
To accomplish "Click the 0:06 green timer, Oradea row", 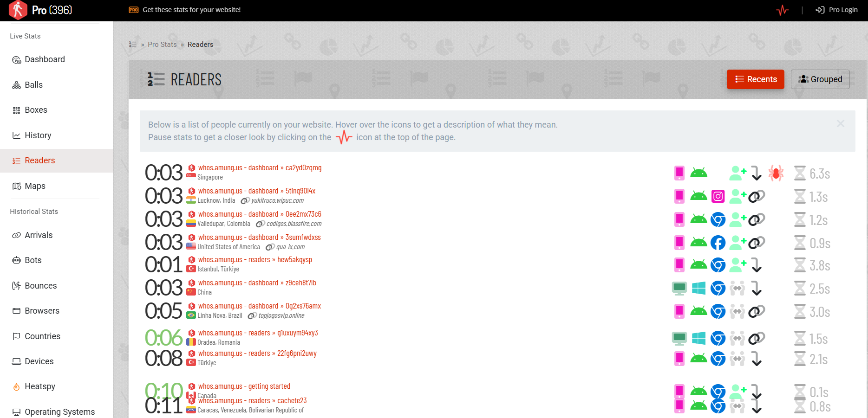I will click(164, 338).
